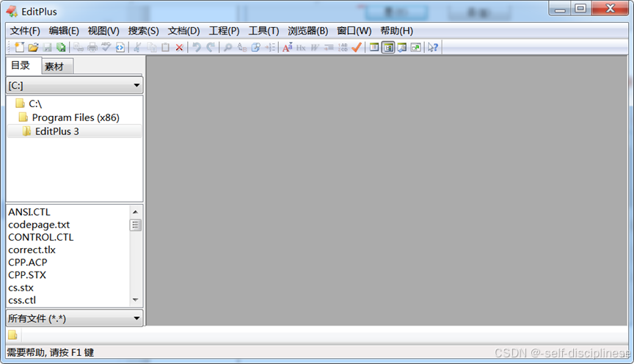
Task: Click the file list scroll-down arrow
Action: (x=136, y=300)
